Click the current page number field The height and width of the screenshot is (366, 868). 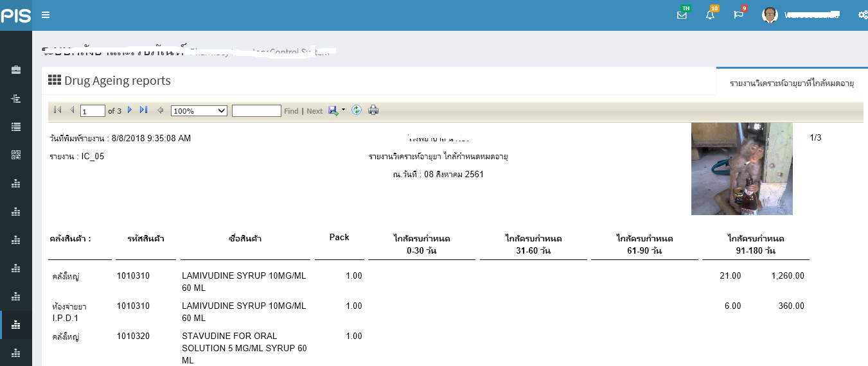93,111
